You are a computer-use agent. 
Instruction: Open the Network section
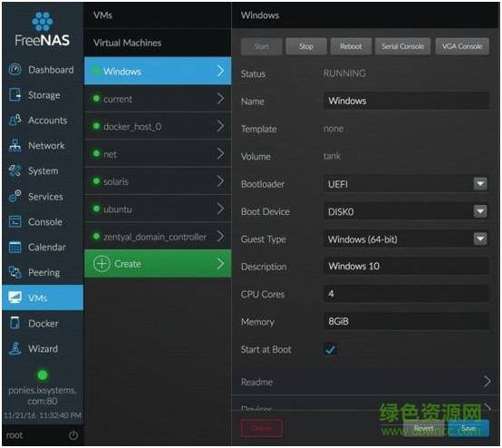coord(43,145)
